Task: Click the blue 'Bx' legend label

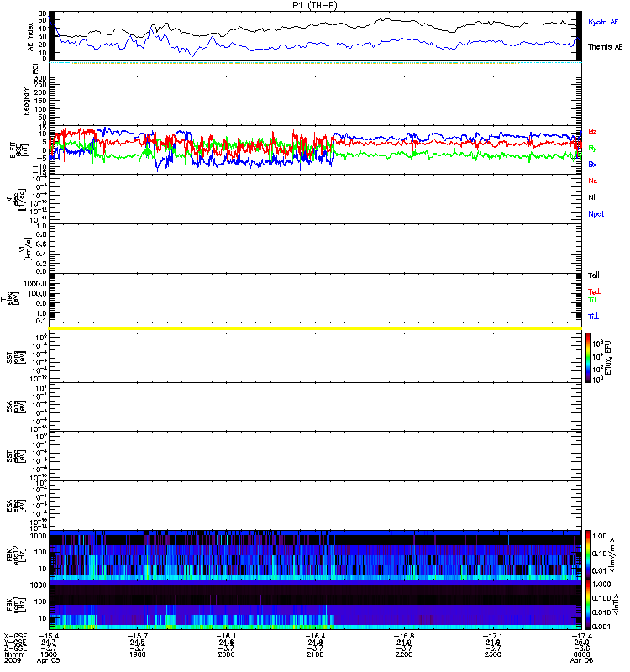Action: click(x=592, y=164)
